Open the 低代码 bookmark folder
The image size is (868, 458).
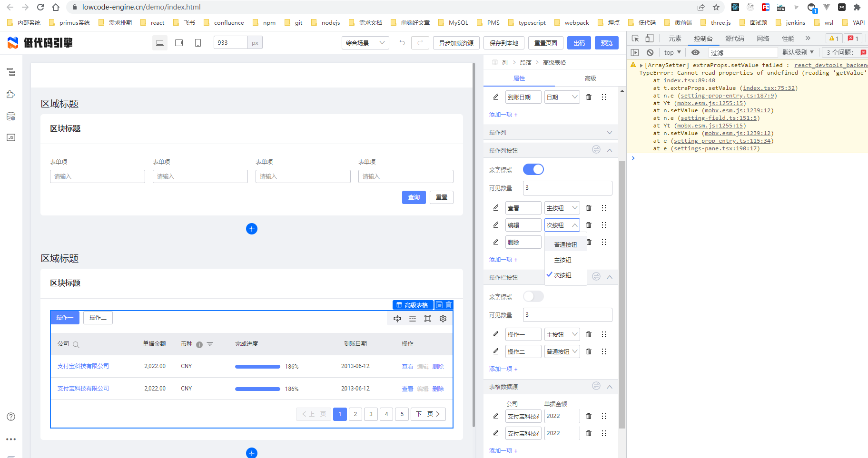click(642, 22)
